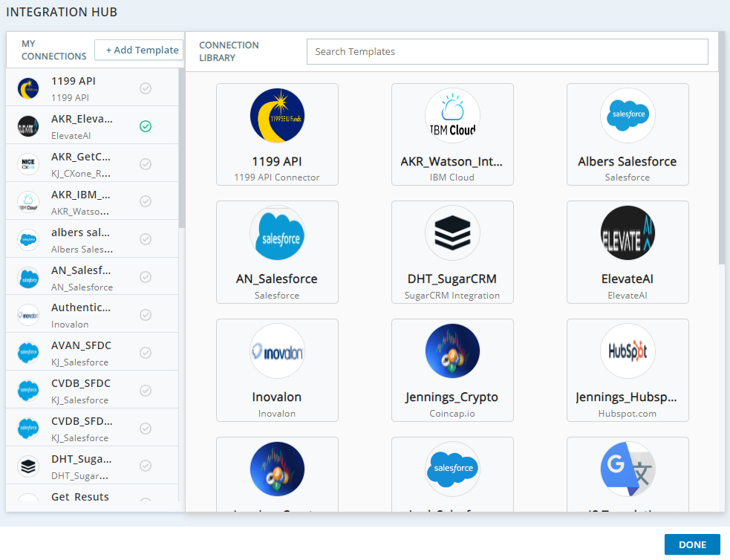Click the Search Templates input field
This screenshot has width=730, height=560.
coord(506,52)
